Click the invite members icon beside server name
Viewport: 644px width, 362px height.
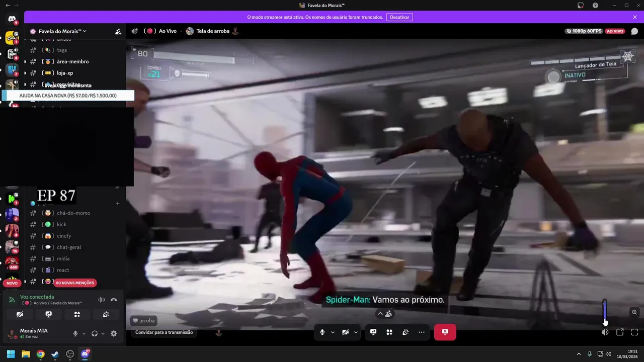[118, 31]
